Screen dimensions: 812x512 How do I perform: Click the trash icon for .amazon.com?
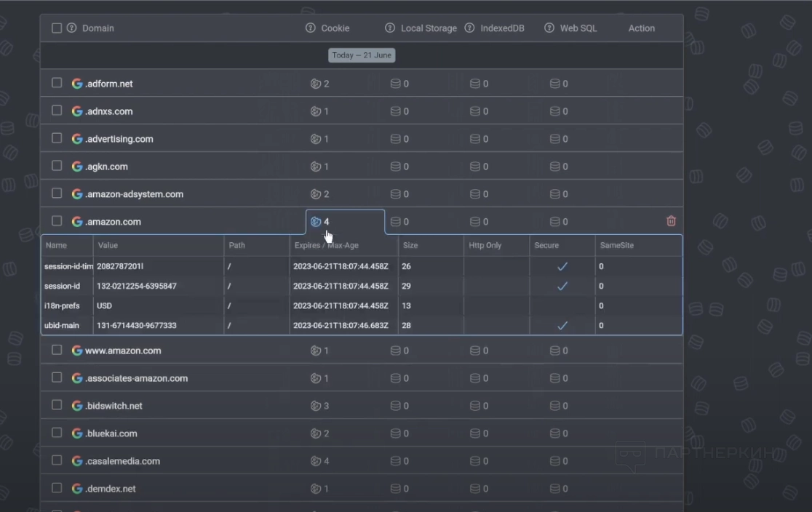tap(671, 221)
